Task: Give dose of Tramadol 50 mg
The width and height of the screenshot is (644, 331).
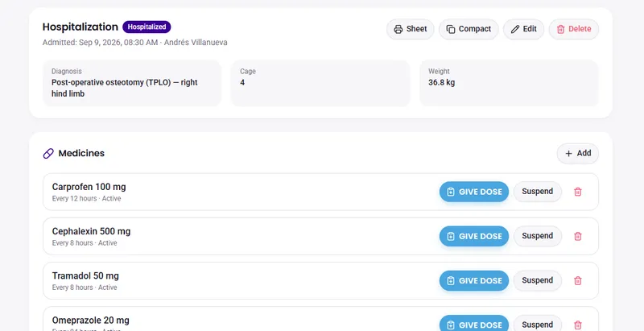Action: 474,280
